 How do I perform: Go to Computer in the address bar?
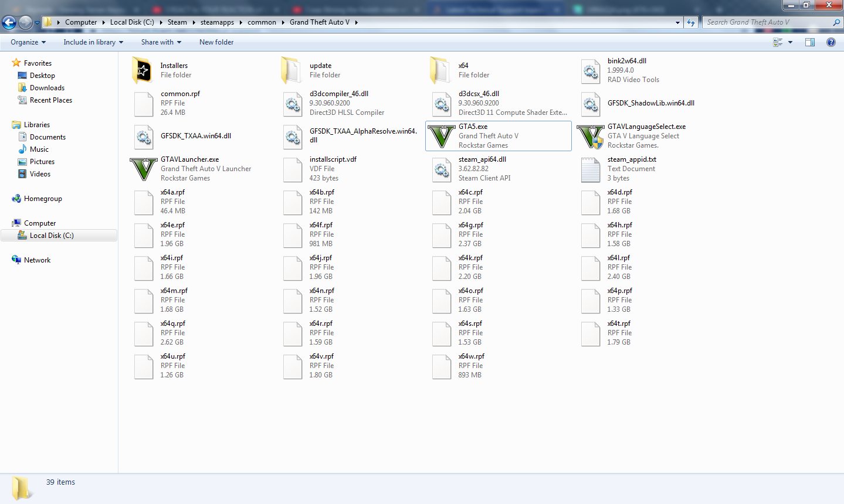pyautogui.click(x=81, y=22)
